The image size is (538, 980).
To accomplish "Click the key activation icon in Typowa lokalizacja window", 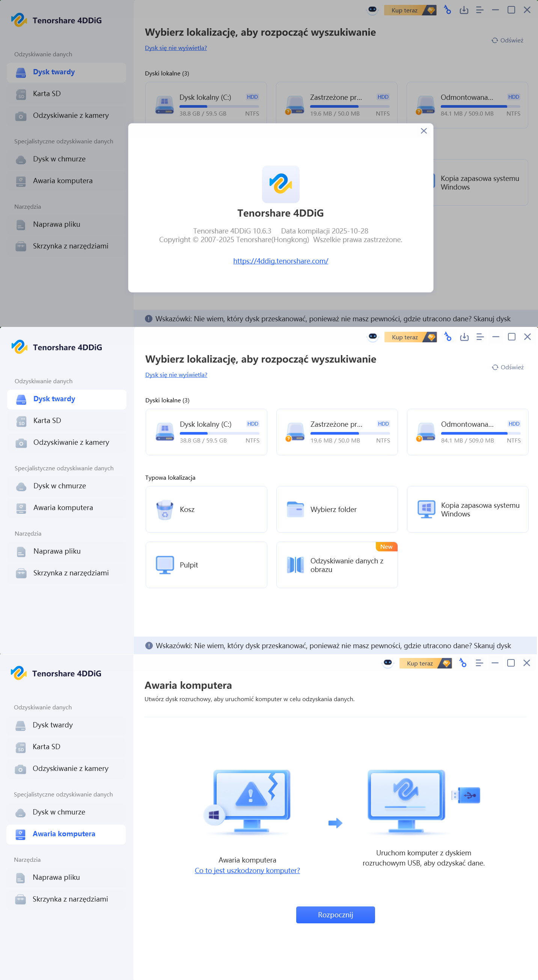I will point(448,337).
